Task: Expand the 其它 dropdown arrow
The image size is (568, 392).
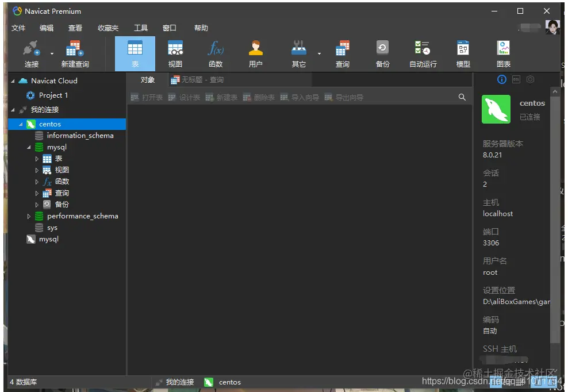Action: coord(319,53)
